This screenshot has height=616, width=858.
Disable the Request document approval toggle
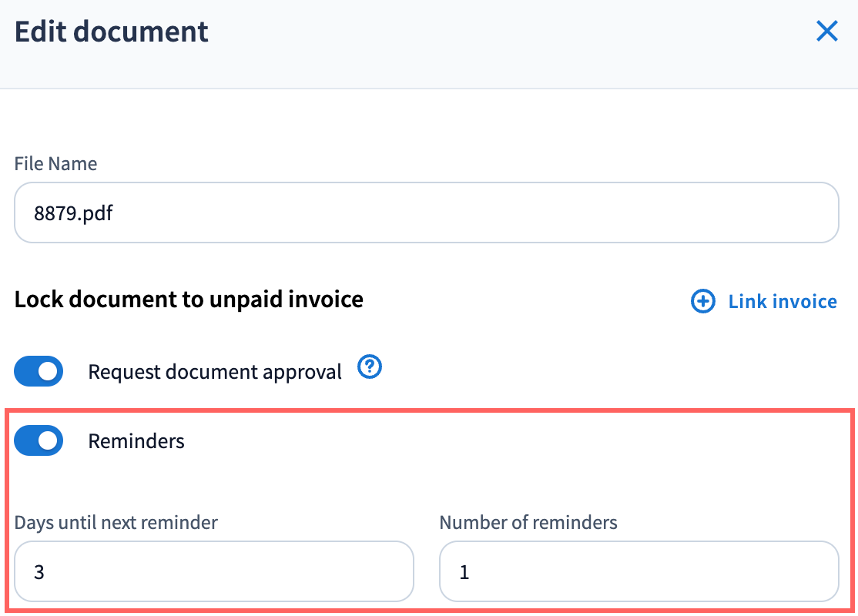(x=39, y=372)
